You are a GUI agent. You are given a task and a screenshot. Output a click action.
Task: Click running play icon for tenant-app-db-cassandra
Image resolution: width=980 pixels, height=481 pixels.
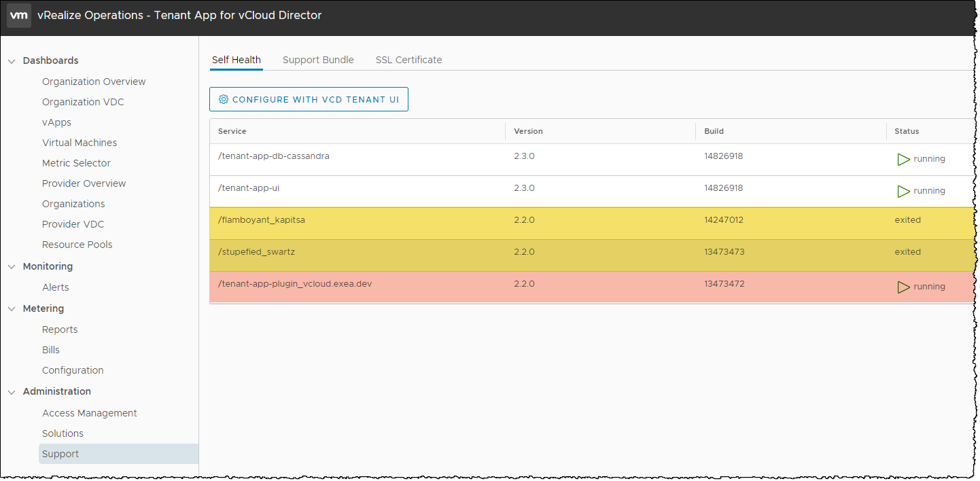pyautogui.click(x=903, y=159)
